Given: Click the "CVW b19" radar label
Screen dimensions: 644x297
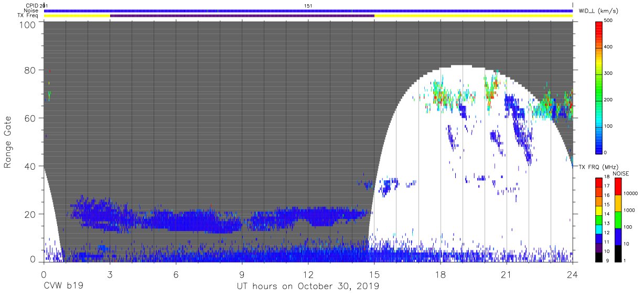Looking at the screenshot, I should [x=62, y=287].
